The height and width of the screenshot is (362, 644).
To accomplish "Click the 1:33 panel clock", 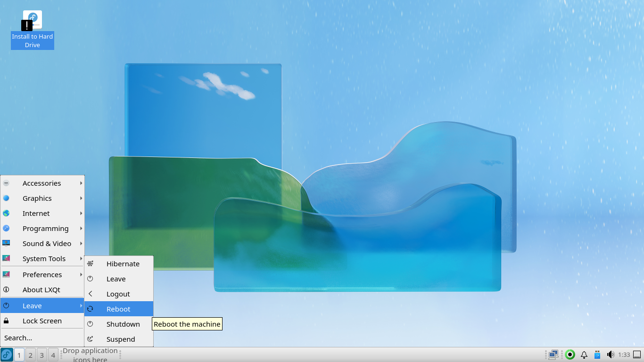I will tap(624, 354).
